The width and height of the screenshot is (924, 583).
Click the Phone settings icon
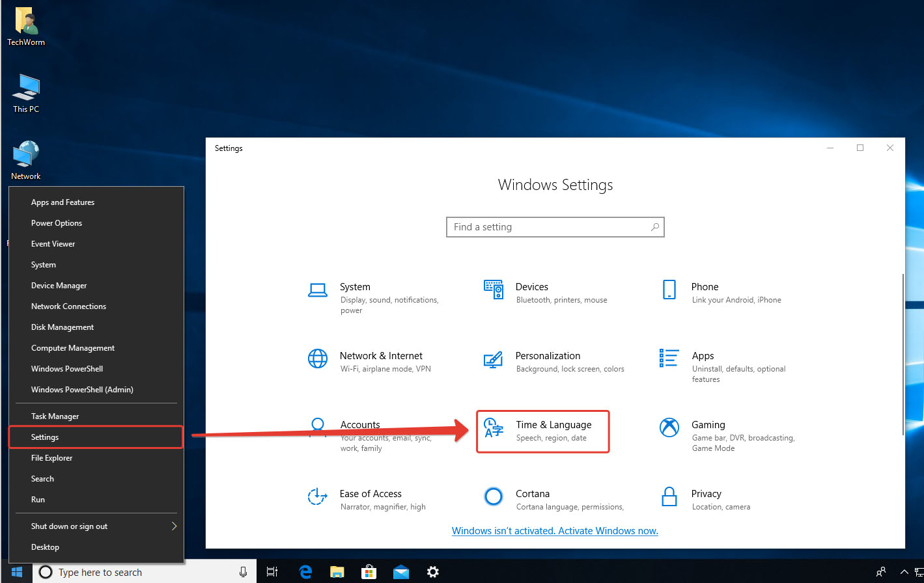click(x=669, y=290)
